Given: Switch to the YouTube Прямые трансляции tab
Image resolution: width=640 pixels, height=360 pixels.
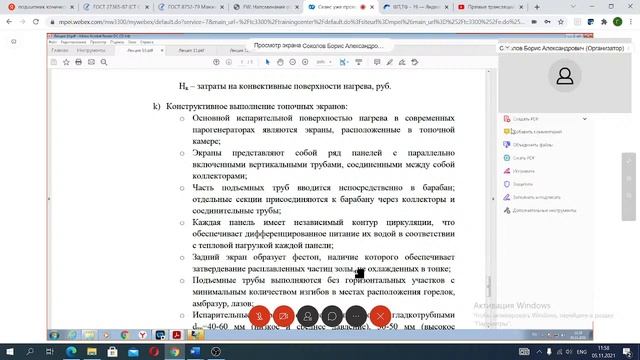Looking at the screenshot, I should pyautogui.click(x=490, y=7).
